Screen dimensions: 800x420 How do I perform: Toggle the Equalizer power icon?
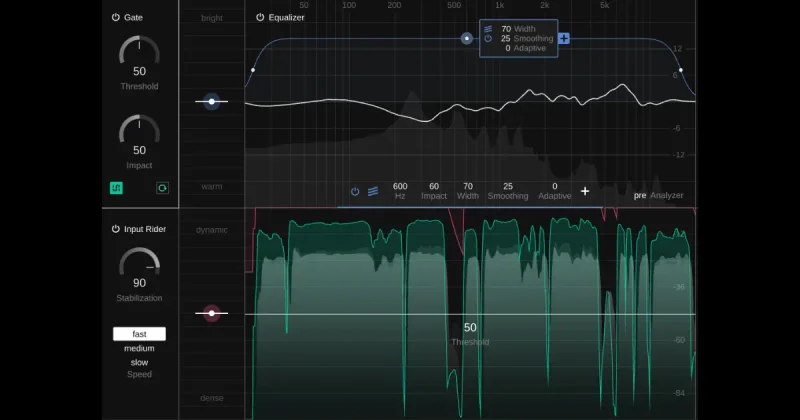260,17
